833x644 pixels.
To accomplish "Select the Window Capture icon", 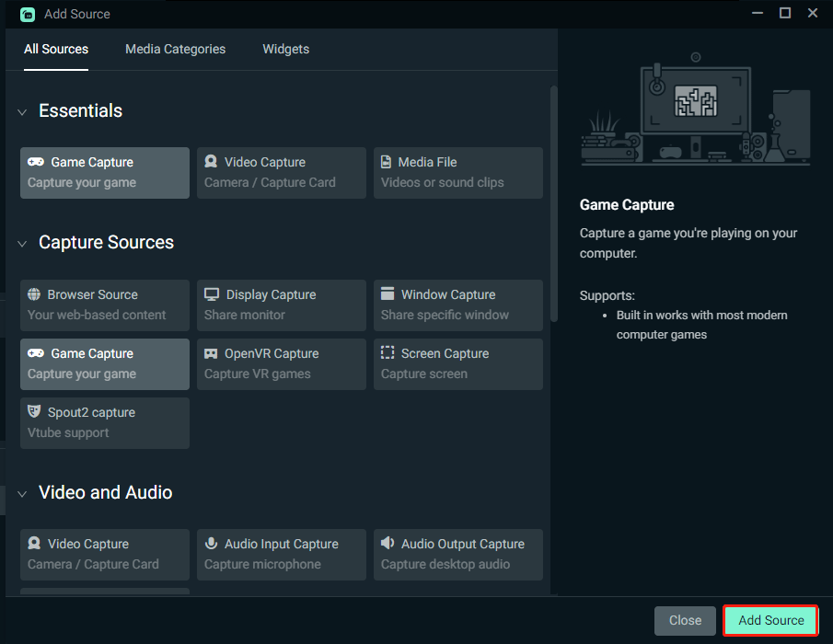I will pos(388,294).
